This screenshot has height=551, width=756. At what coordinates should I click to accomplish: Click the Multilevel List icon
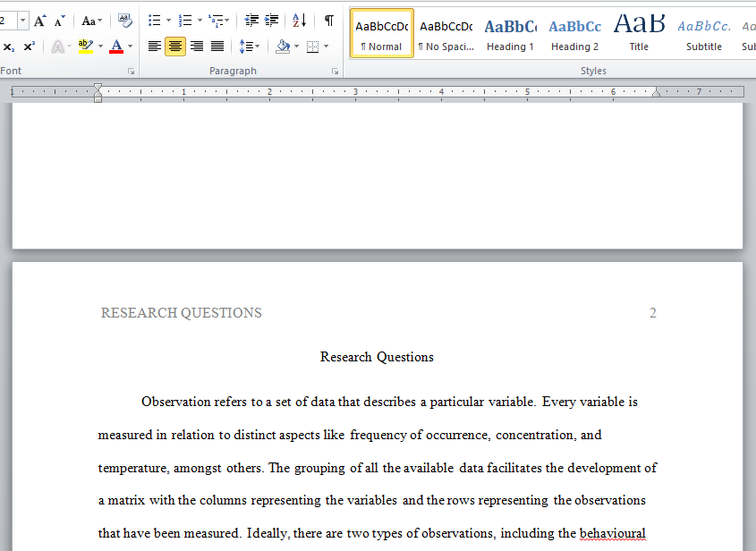[x=216, y=21]
